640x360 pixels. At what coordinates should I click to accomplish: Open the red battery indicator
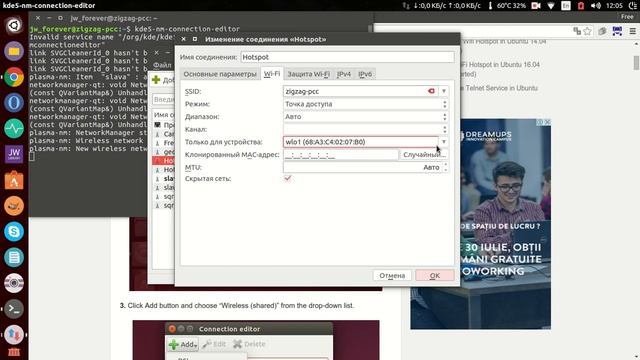tap(581, 6)
